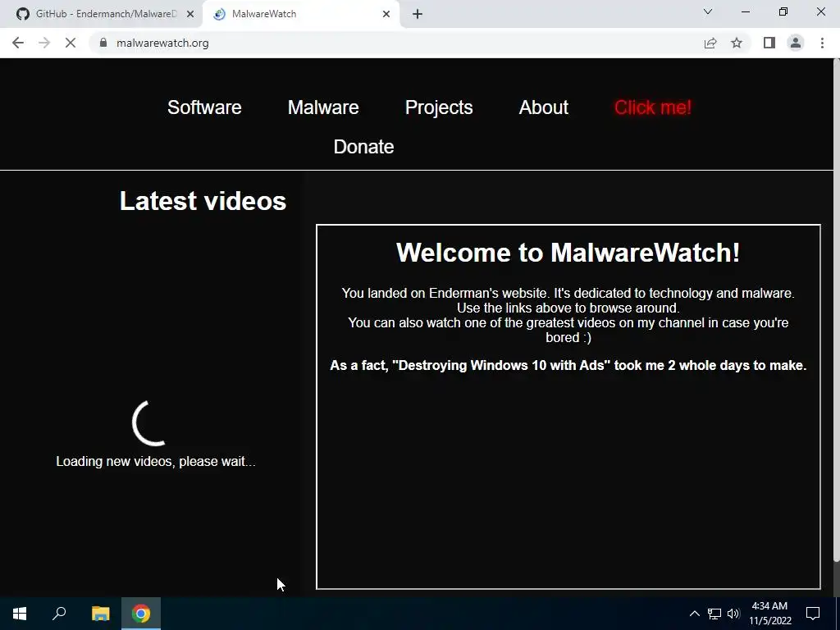View site information via lock icon
The width and height of the screenshot is (840, 630).
pyautogui.click(x=103, y=43)
